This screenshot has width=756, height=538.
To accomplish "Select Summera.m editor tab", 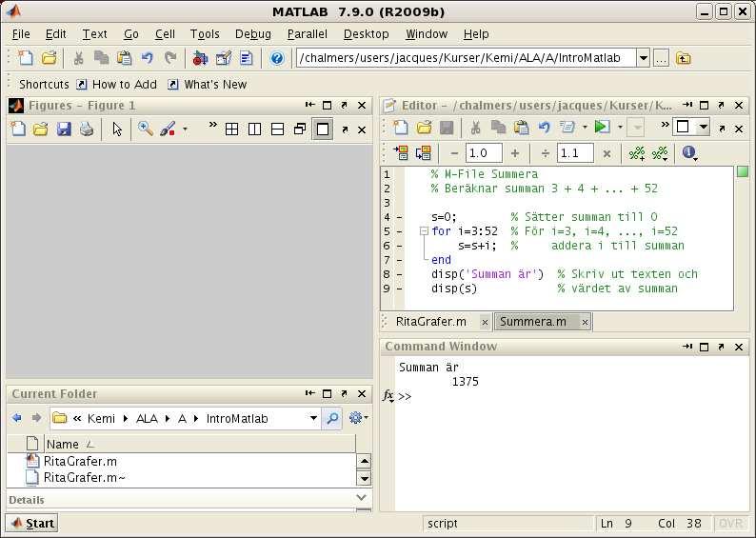I will [533, 322].
